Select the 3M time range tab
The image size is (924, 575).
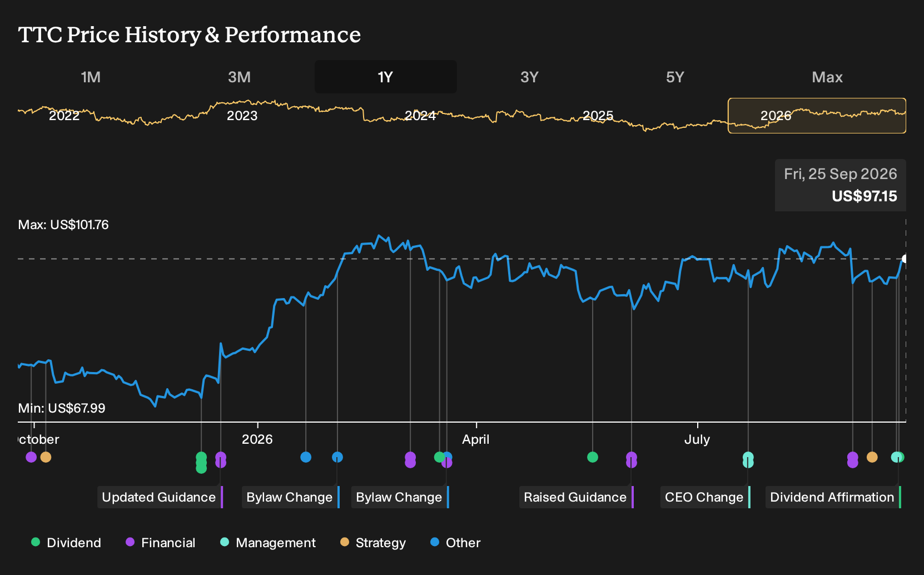pos(239,77)
